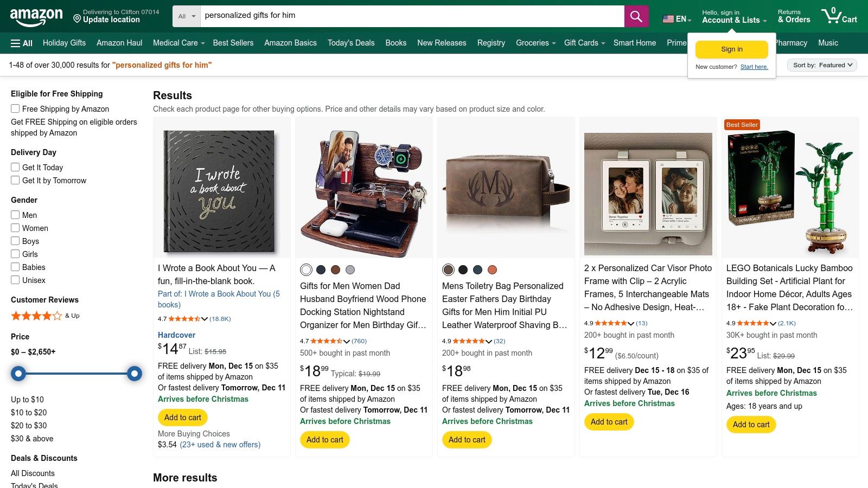Open the I Wrote a Book product image
Image resolution: width=868 pixels, height=488 pixels.
click(x=220, y=191)
